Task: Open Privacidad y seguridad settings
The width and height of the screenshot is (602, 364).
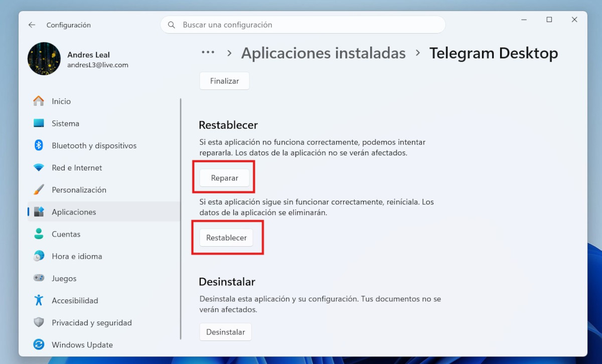Action: 92,322
